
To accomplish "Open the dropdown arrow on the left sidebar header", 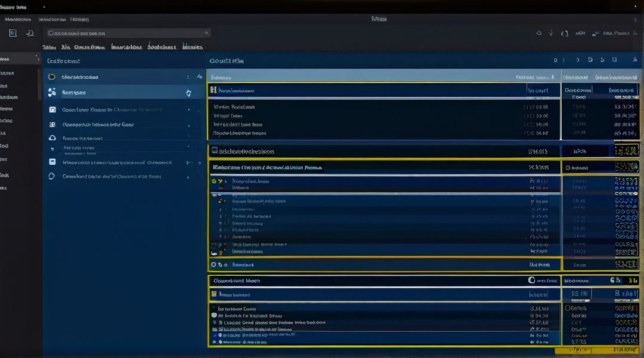I will [38, 59].
